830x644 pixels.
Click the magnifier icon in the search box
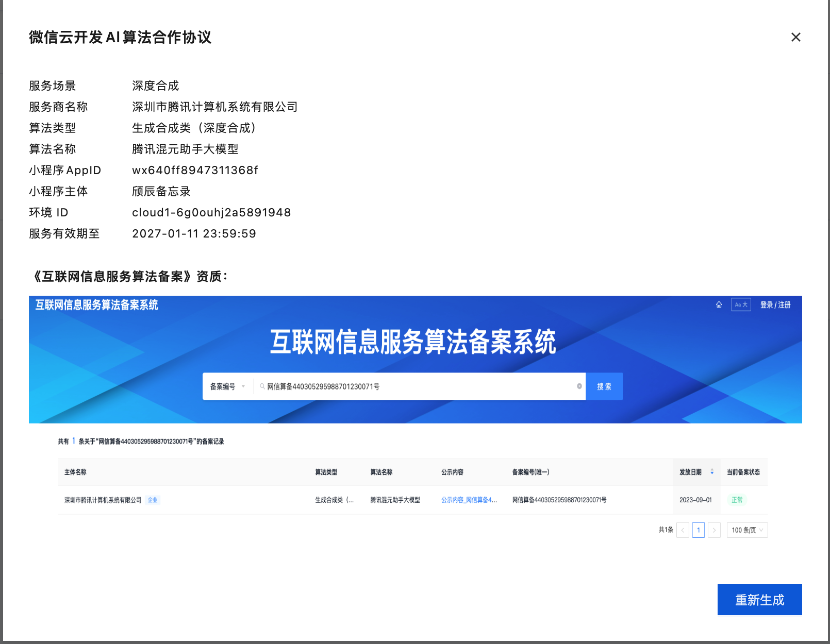(262, 386)
